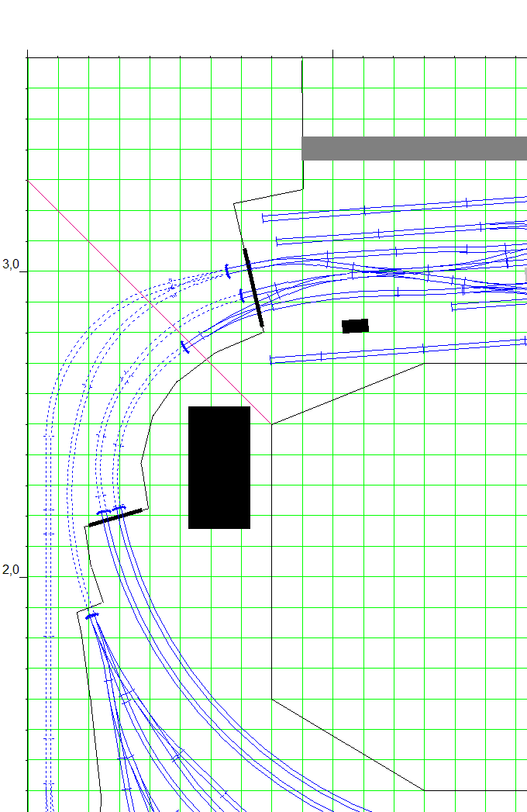Click the small black rectangle near tracks
The width and height of the screenshot is (527, 812).
pyautogui.click(x=356, y=326)
